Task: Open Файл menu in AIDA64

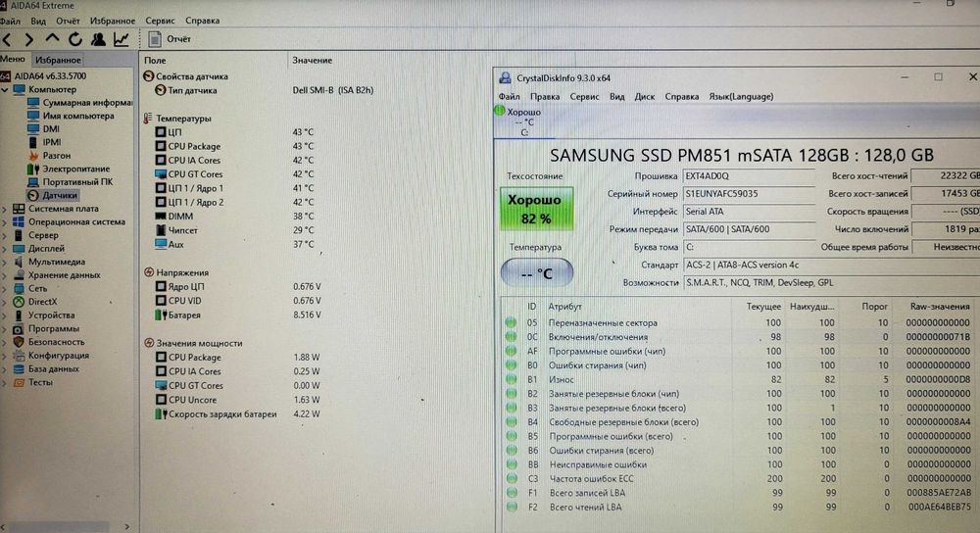Action: tap(10, 21)
